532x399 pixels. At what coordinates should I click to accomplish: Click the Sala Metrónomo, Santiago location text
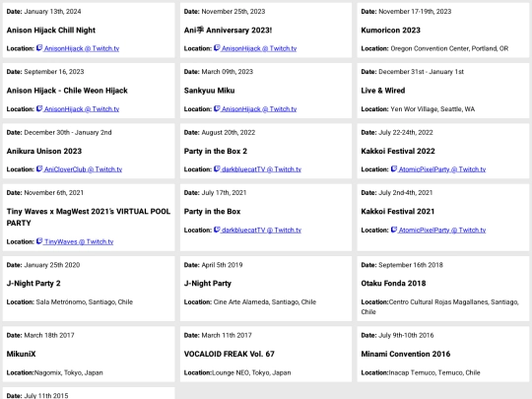(x=85, y=302)
